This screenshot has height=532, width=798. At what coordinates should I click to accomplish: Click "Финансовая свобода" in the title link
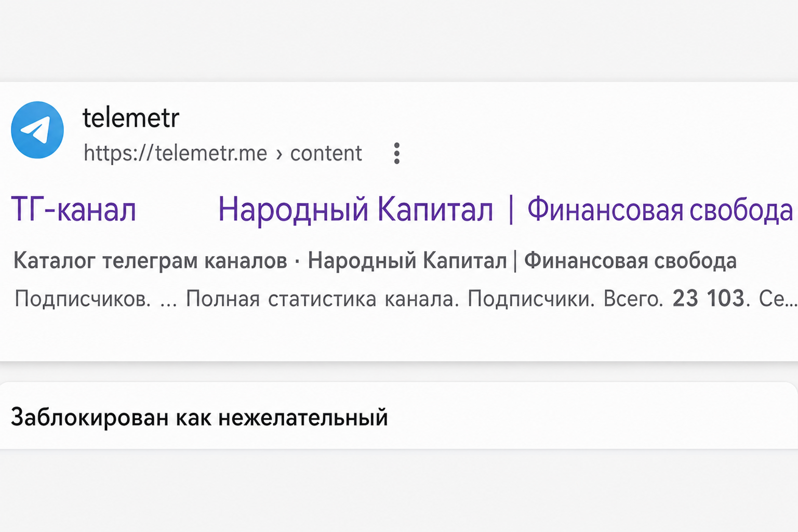point(660,210)
